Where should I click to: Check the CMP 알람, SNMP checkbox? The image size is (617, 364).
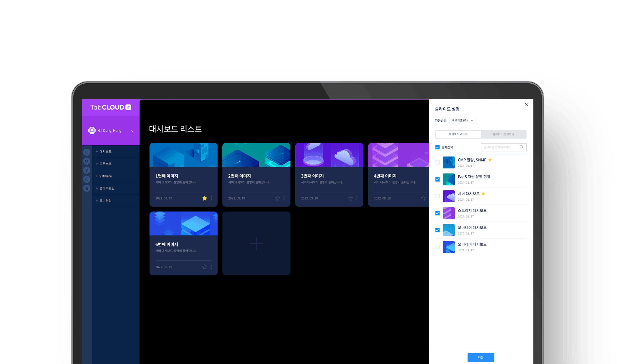pos(437,163)
